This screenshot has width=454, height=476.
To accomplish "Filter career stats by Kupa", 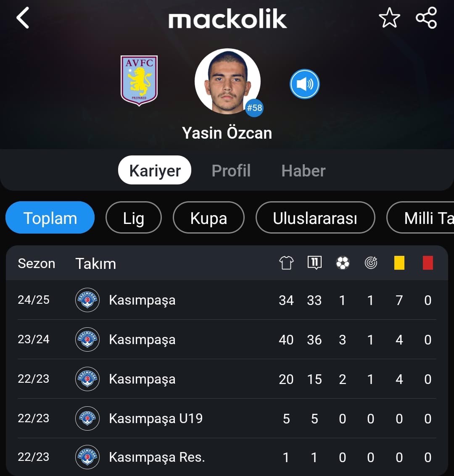I will click(209, 218).
